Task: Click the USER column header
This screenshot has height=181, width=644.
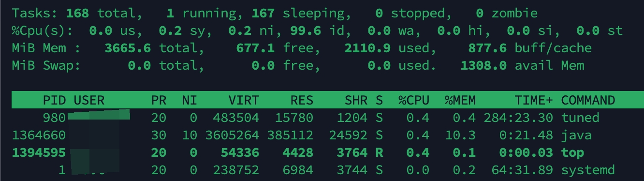Action: coord(89,100)
